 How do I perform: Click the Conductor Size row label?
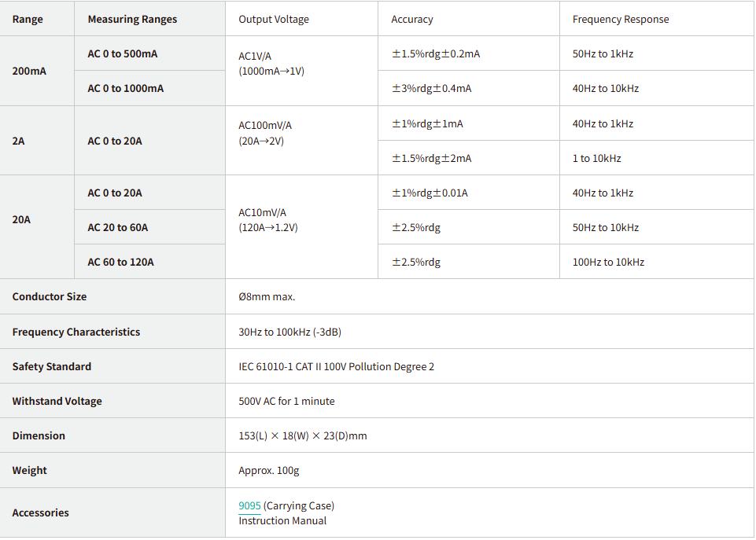[50, 296]
